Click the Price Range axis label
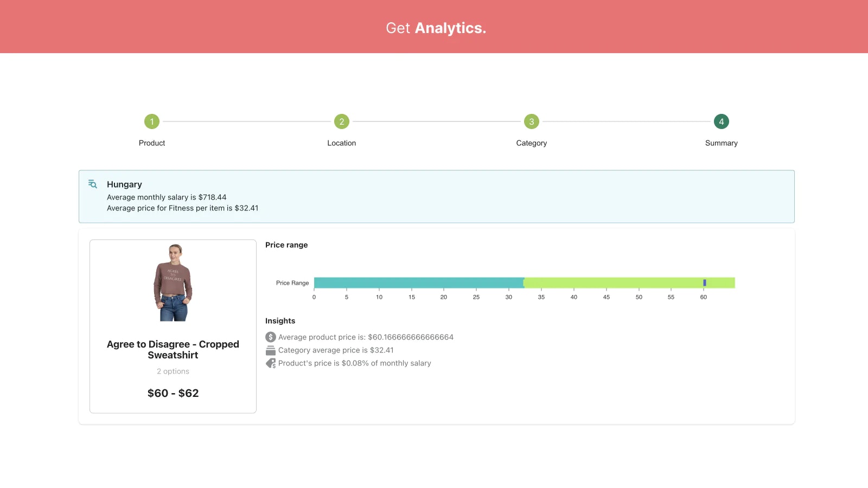The image size is (868, 488). 292,283
